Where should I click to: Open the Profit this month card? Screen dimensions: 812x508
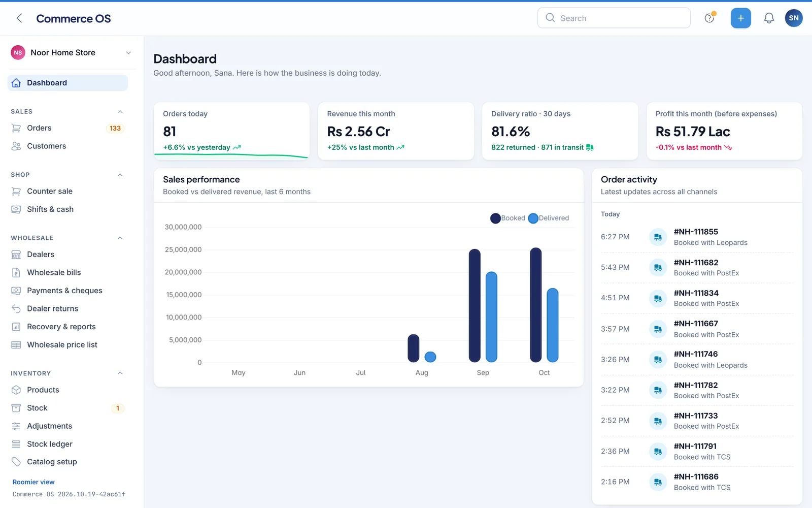click(x=724, y=131)
